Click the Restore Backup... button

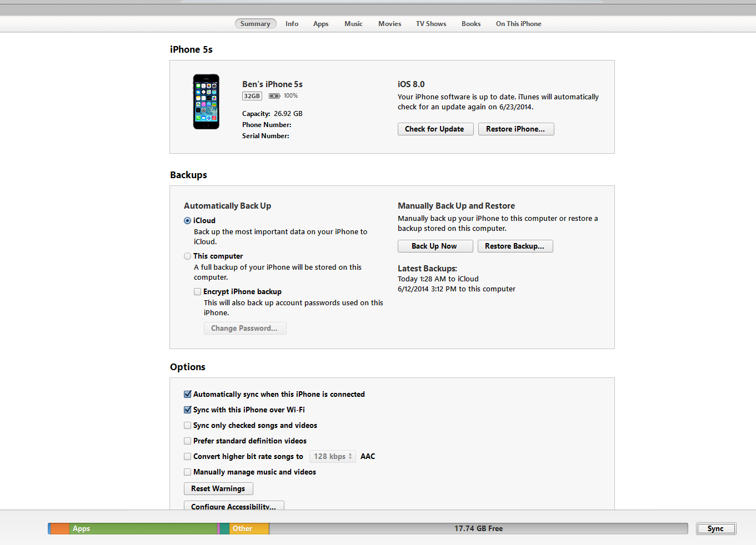(515, 246)
